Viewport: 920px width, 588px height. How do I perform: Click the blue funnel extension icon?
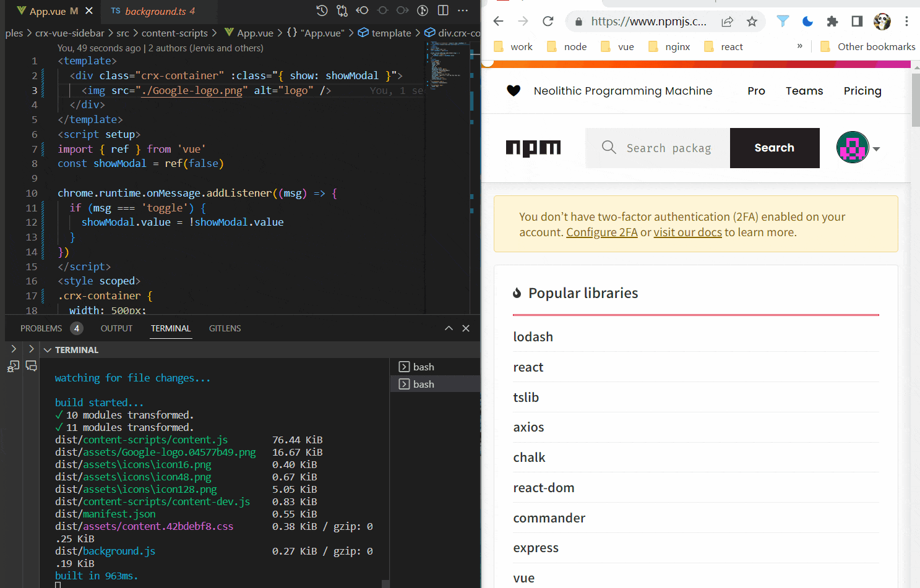tap(783, 22)
